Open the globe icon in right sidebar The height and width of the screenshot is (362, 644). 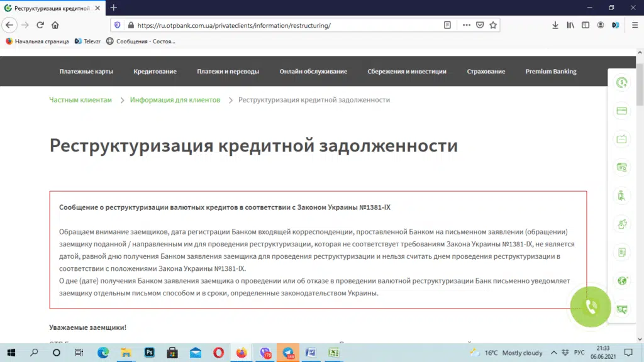[622, 280]
